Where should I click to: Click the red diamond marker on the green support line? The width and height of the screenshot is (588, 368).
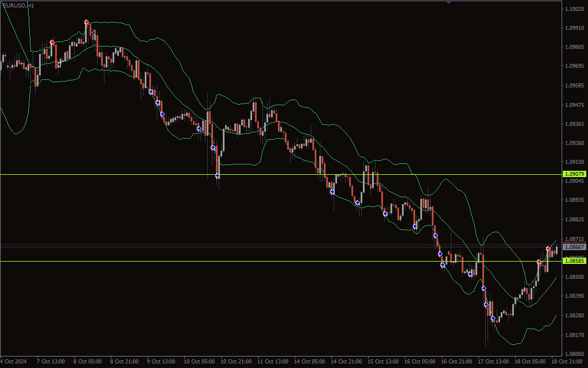click(539, 262)
